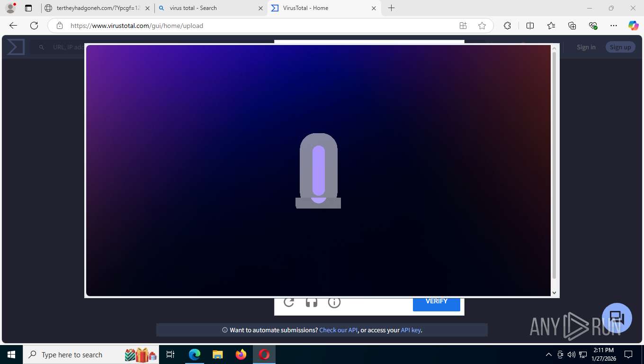This screenshot has height=364, width=644.
Task: Open the Collections icon
Action: coord(572,26)
